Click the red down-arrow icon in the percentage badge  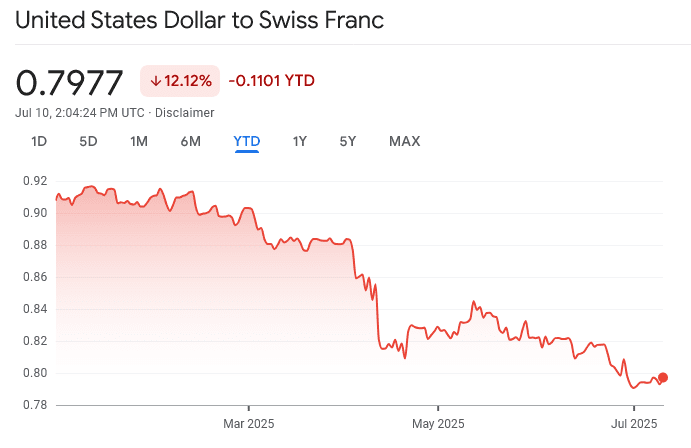(x=156, y=81)
